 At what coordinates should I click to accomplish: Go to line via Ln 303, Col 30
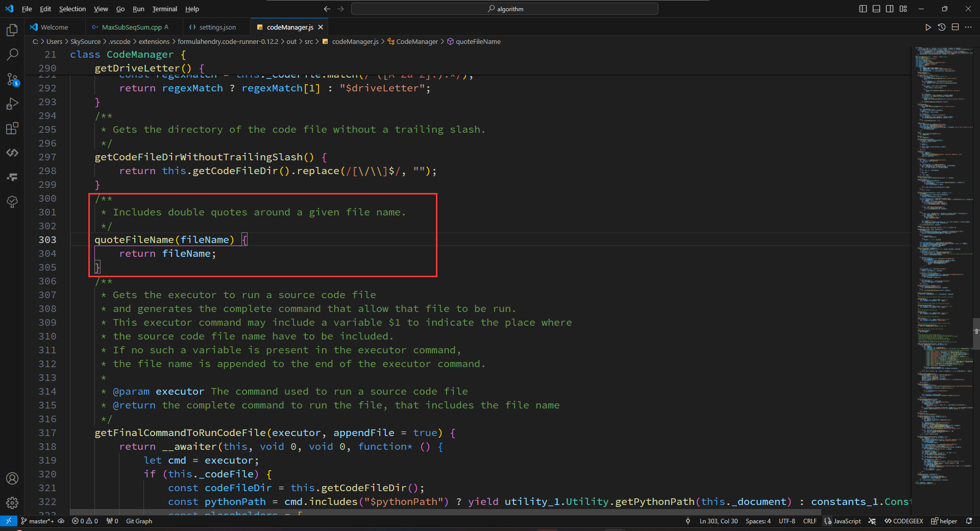pyautogui.click(x=719, y=521)
